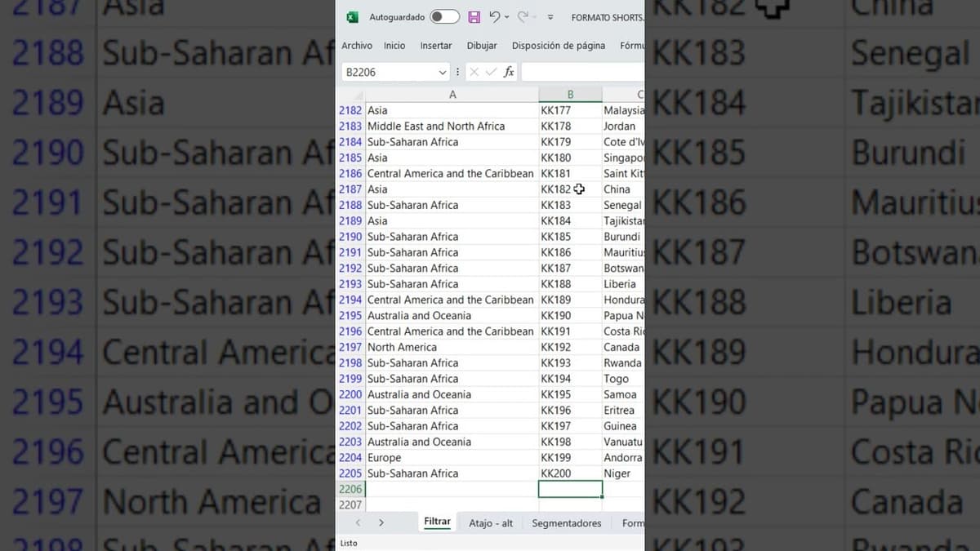Save the workbook with the disk icon
Screen dimensions: 980x551
[474, 17]
